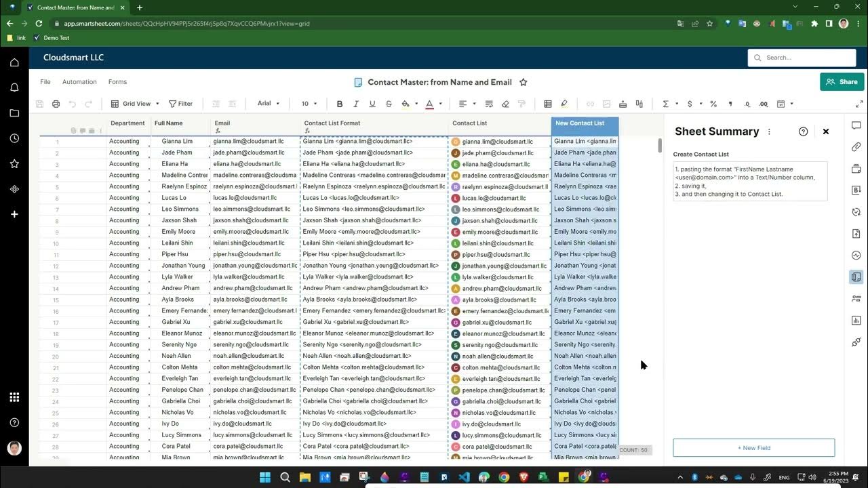Toggle Strikethrough formatting
Screen dimensions: 868x488
point(389,104)
